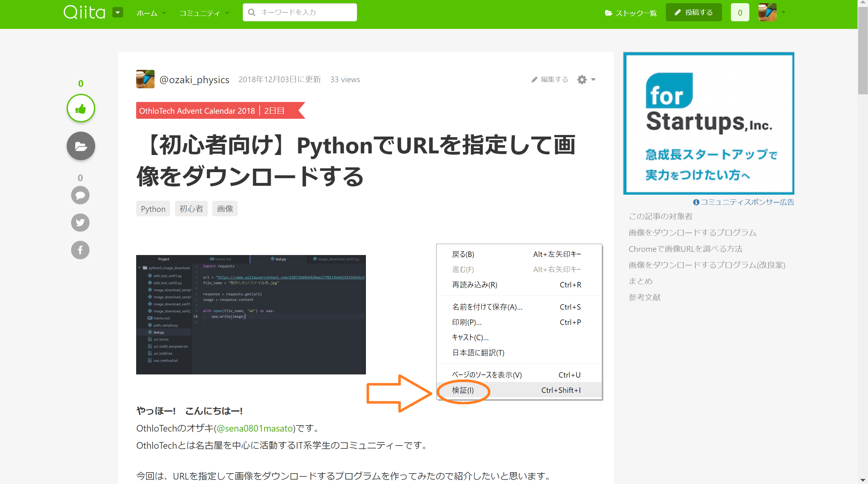Share the article via Twitter icon
The height and width of the screenshot is (484, 868).
(x=80, y=223)
